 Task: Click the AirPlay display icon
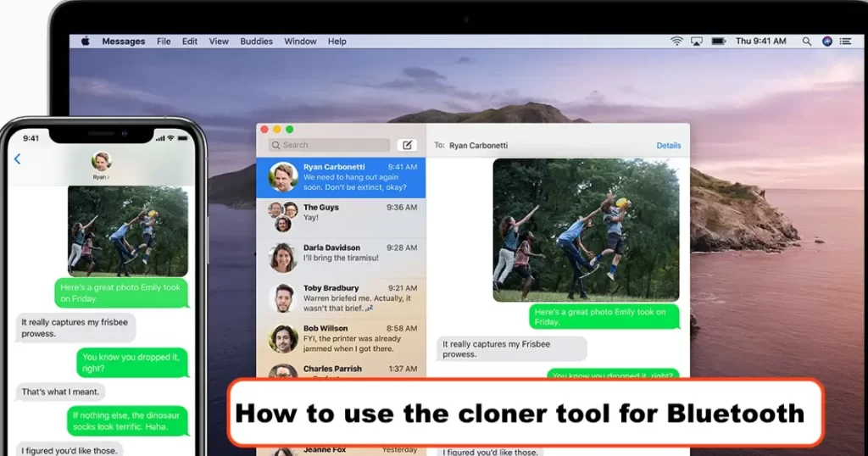pos(697,42)
